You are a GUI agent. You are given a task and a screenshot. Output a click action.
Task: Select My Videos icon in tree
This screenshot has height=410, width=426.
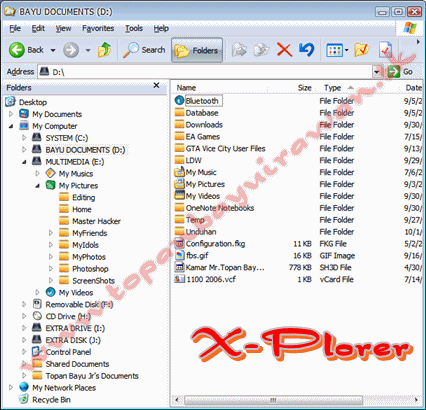[x=50, y=292]
